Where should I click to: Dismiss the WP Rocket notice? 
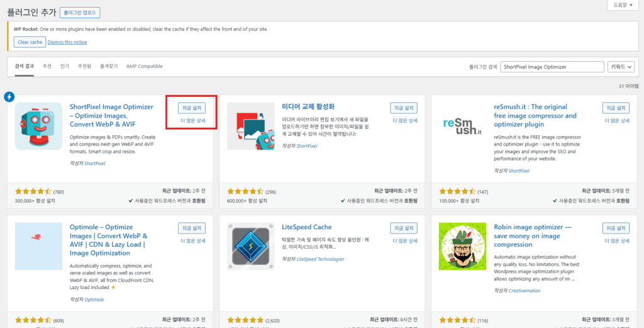[67, 42]
